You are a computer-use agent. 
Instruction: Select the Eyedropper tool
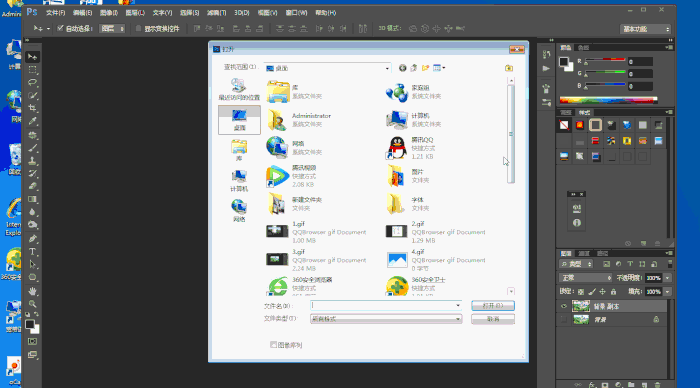32,121
